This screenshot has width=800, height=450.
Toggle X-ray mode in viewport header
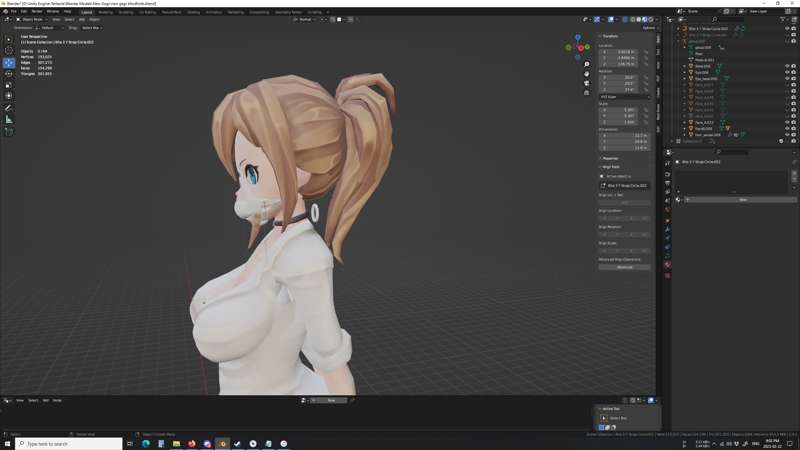[624, 19]
